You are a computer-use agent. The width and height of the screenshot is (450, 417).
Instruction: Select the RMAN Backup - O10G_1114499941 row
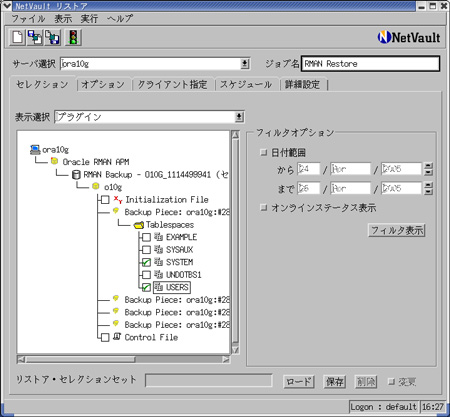point(156,174)
